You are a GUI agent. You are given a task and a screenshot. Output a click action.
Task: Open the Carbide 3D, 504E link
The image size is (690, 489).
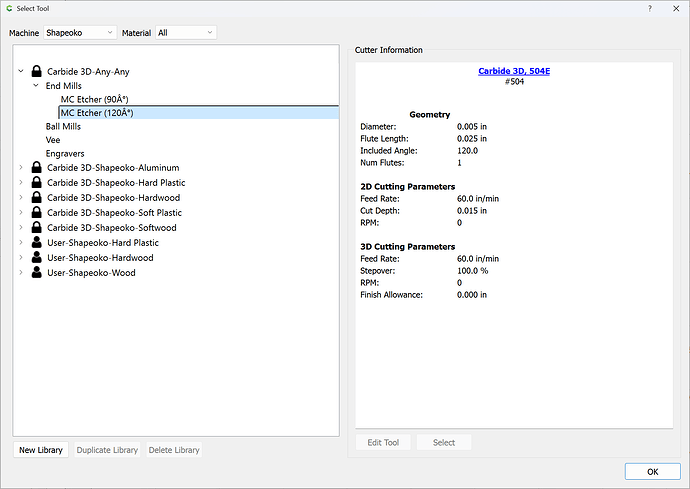514,71
